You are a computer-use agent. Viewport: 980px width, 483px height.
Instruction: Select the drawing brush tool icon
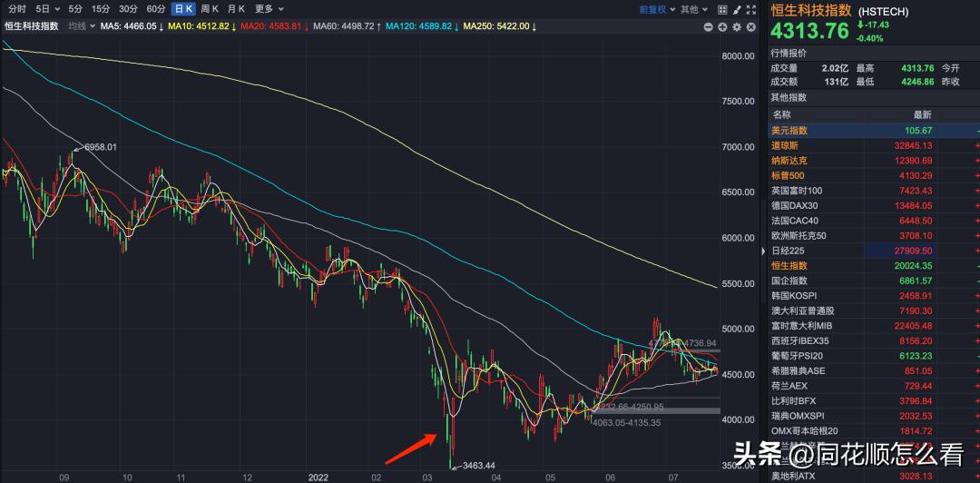click(x=737, y=9)
